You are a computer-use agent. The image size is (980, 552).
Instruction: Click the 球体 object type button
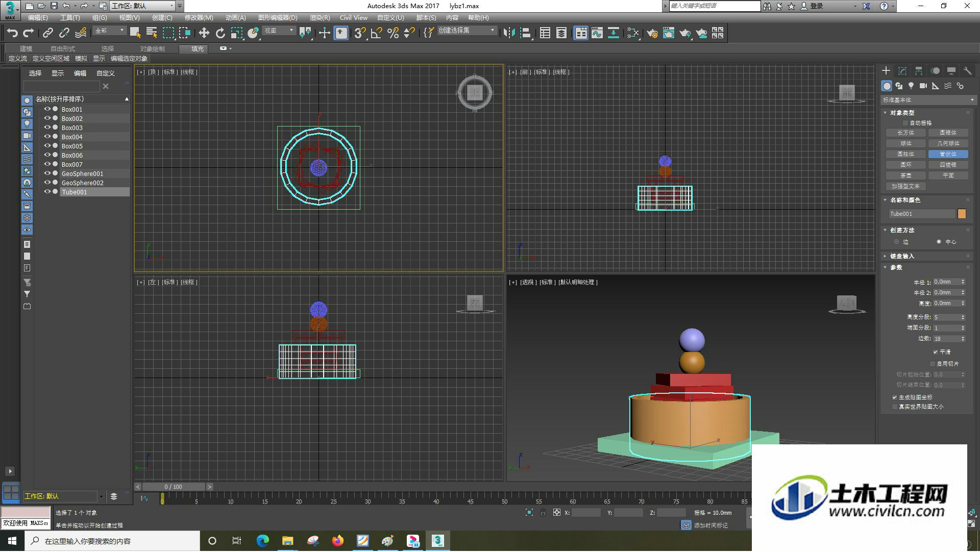[906, 143]
